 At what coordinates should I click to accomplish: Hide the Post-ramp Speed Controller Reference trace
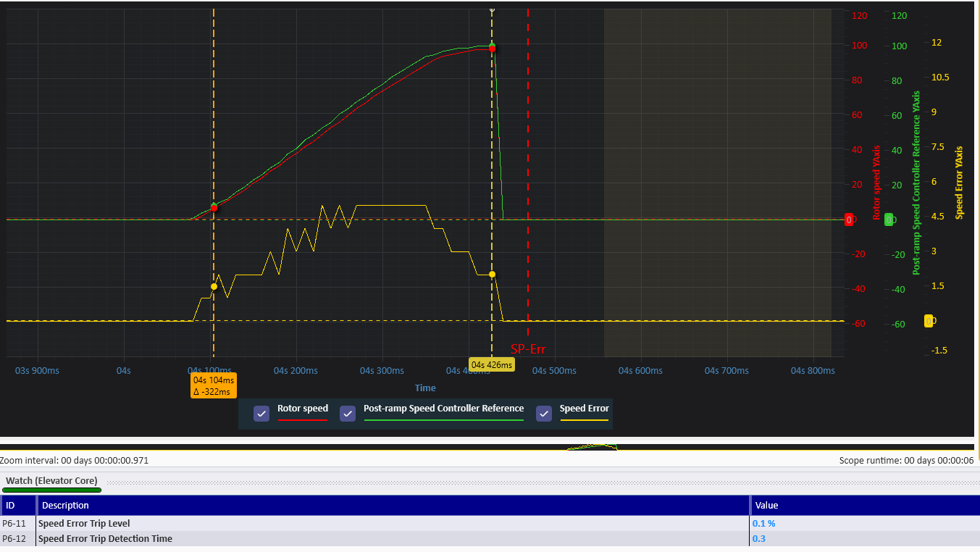348,413
